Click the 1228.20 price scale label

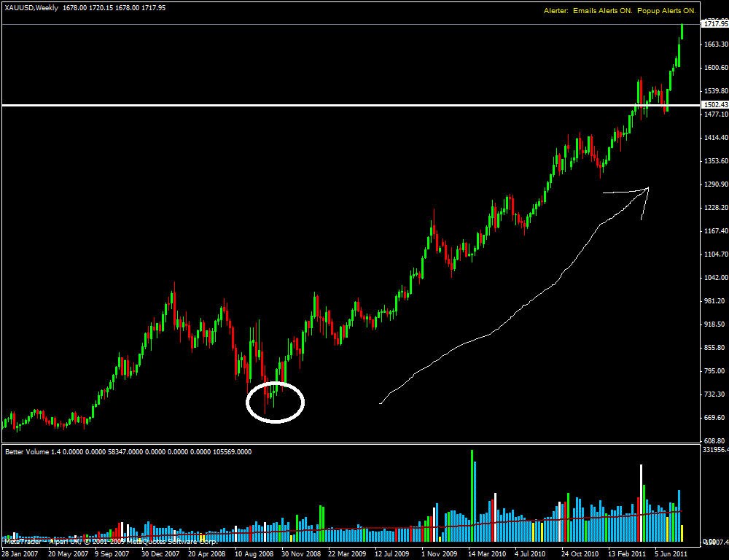coord(717,207)
